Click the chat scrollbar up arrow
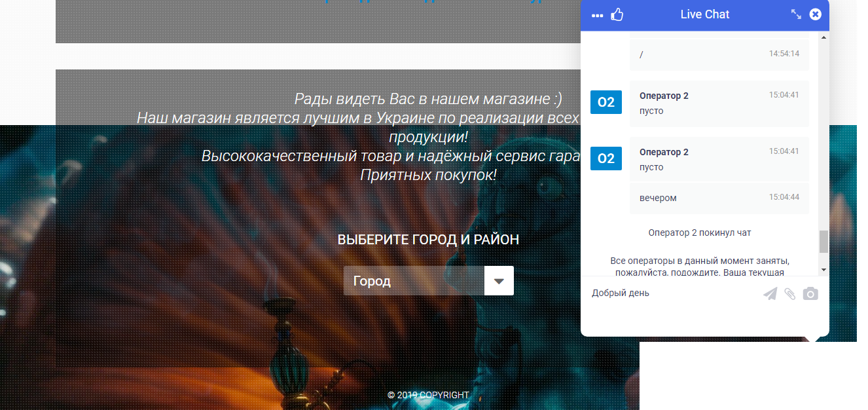The image size is (868, 410). (823, 37)
